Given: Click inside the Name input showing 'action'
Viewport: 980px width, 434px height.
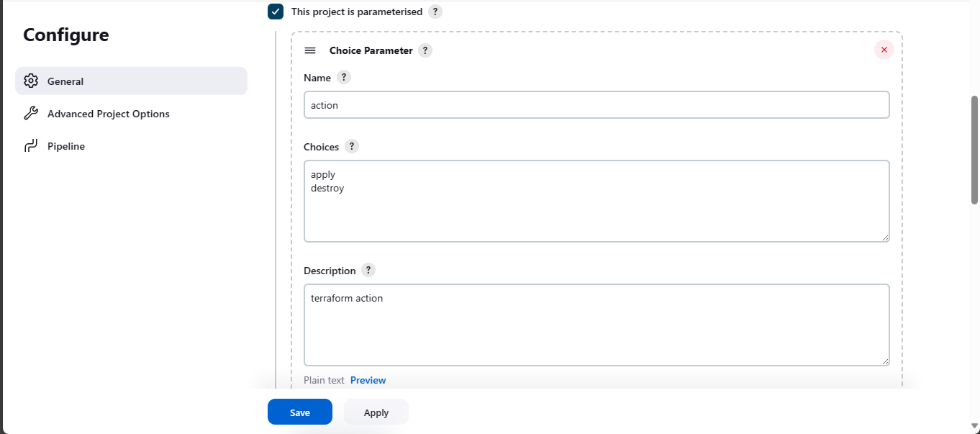Looking at the screenshot, I should tap(596, 104).
